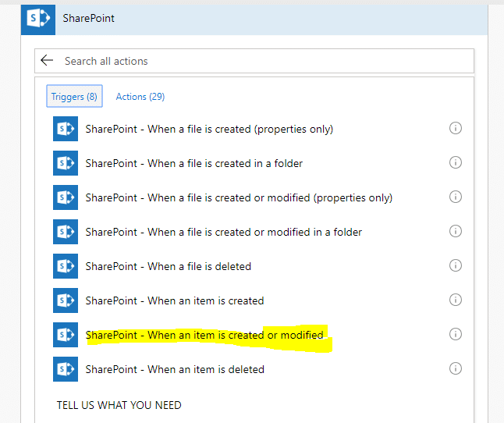
Task: Click icon for file created or modified (properties only)
Action: 66,197
